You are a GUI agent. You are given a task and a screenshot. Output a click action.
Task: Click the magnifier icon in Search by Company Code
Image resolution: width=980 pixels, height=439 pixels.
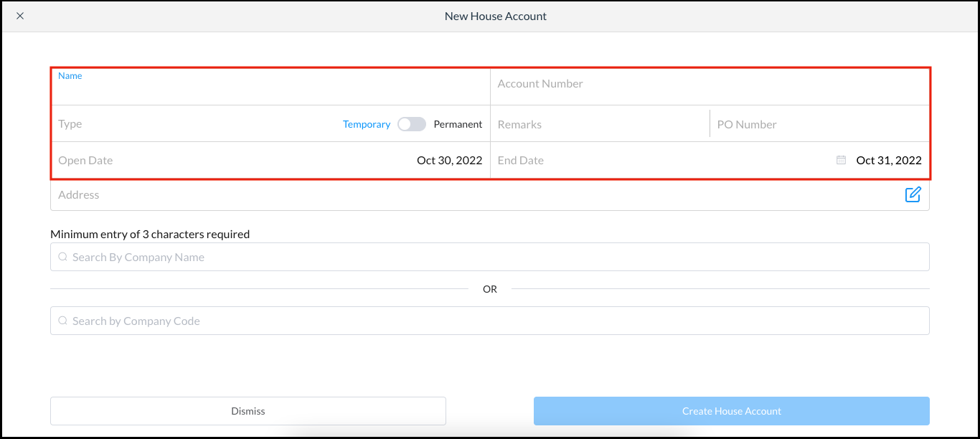(x=62, y=320)
